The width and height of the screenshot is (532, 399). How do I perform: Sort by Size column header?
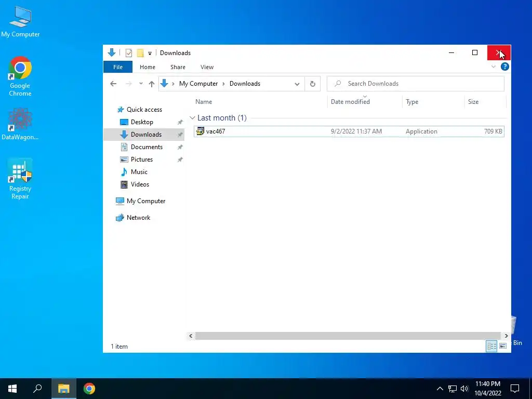(473, 102)
